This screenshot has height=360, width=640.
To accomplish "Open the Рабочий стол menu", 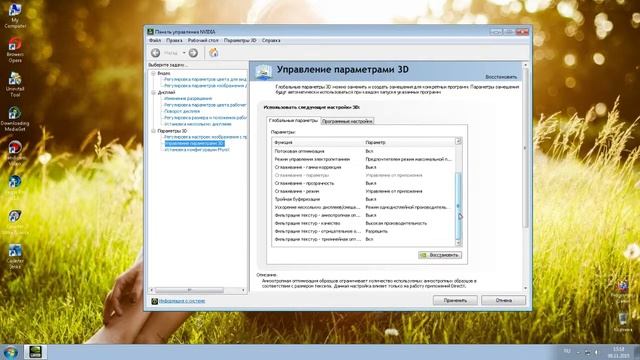I will pos(203,40).
